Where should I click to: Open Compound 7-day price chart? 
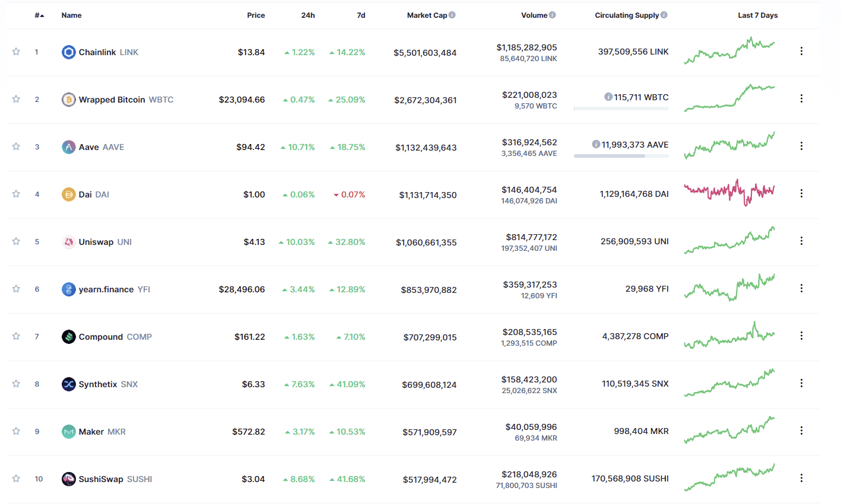click(x=729, y=336)
